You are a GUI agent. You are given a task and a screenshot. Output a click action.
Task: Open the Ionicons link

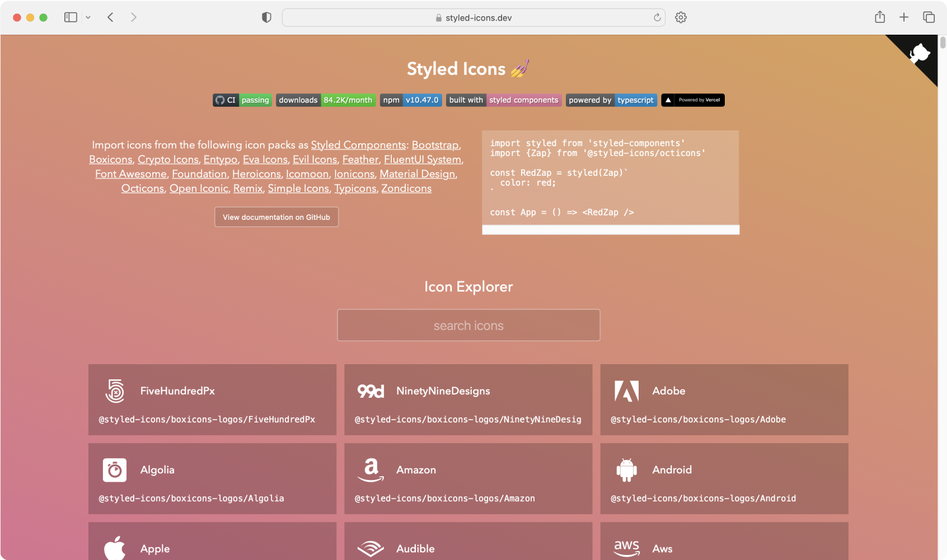tap(354, 174)
